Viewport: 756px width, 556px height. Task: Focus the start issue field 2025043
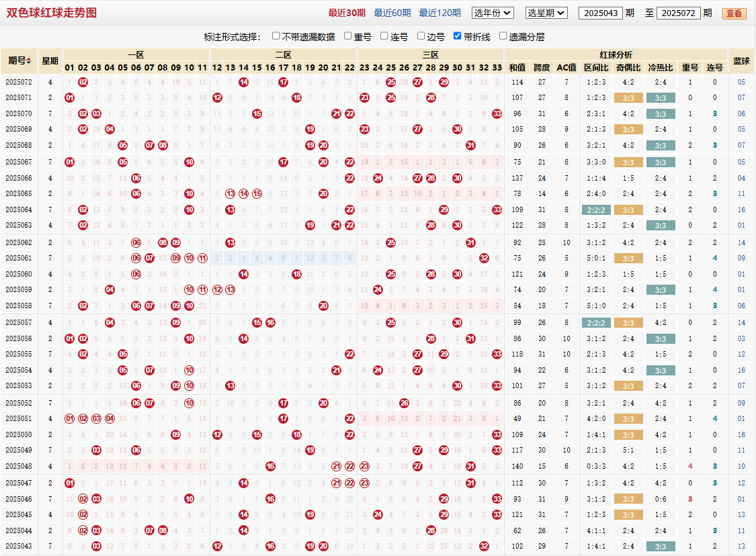(600, 13)
